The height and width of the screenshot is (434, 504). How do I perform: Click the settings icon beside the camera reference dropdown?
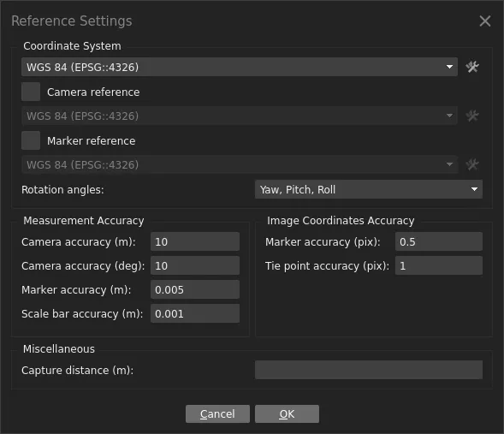472,116
